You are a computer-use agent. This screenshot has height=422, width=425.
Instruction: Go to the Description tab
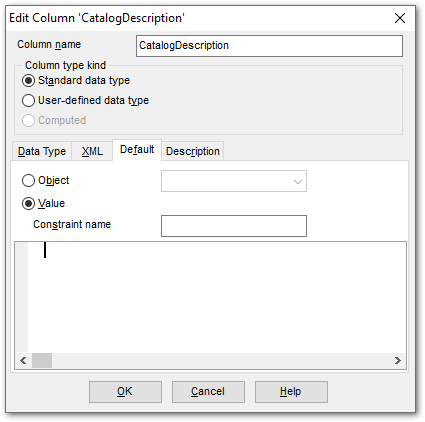(193, 151)
